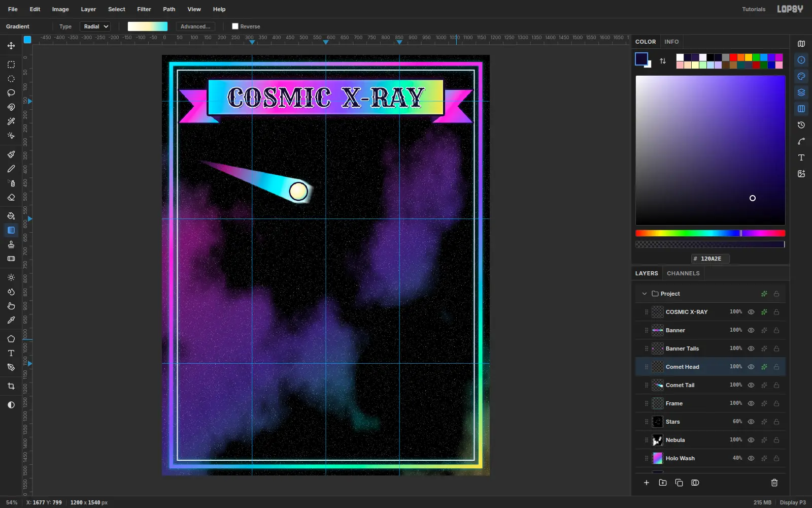
Task: Open the View menu
Action: click(194, 9)
